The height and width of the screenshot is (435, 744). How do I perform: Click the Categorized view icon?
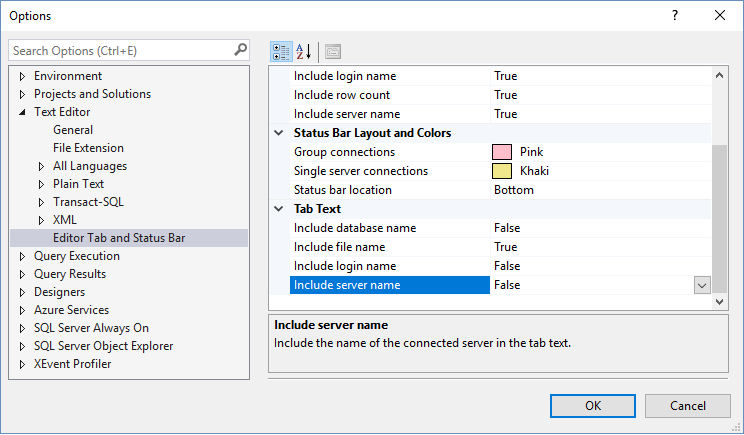point(281,51)
